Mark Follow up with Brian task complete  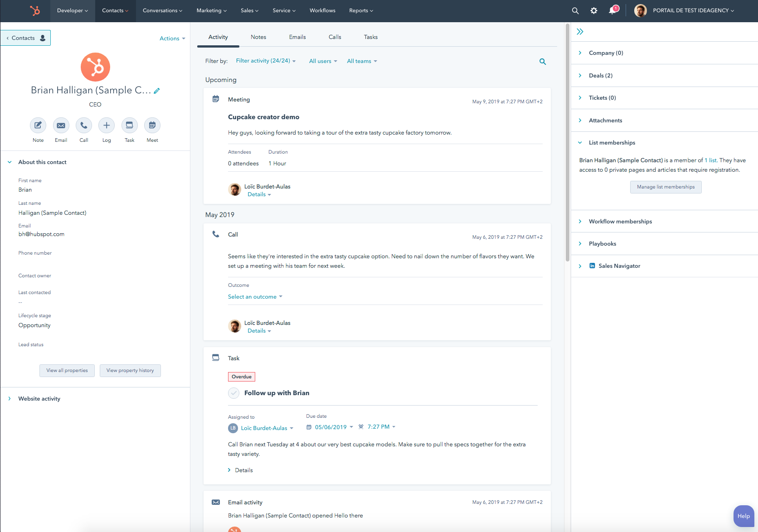tap(233, 393)
